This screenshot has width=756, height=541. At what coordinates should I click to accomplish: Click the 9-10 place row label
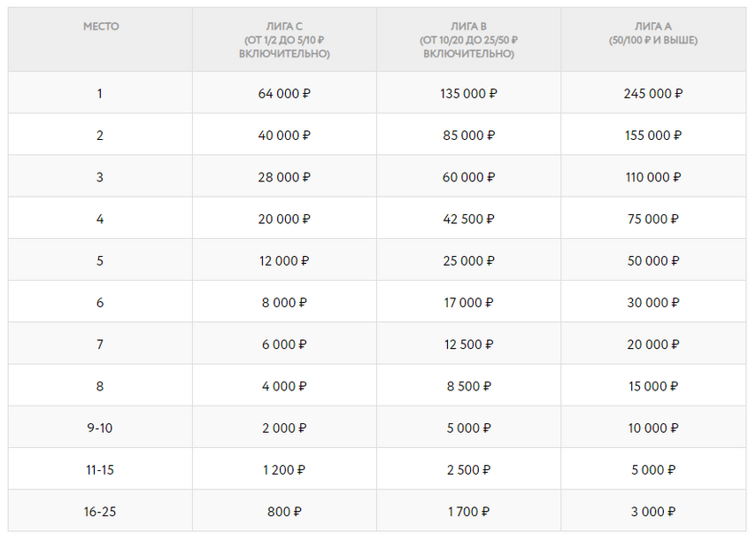100,427
